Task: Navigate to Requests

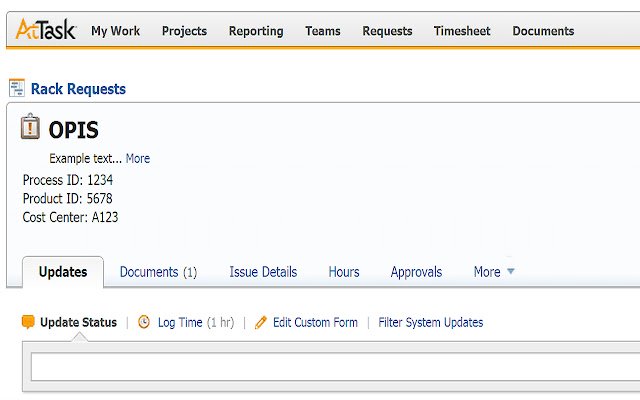Action: 387,31
